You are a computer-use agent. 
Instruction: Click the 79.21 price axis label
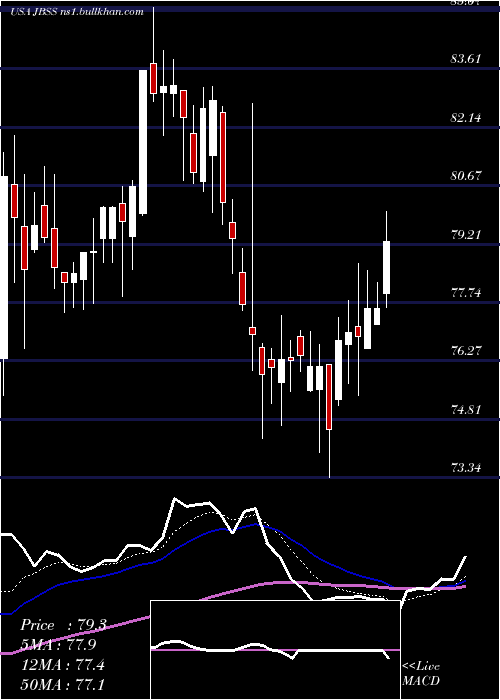point(466,235)
